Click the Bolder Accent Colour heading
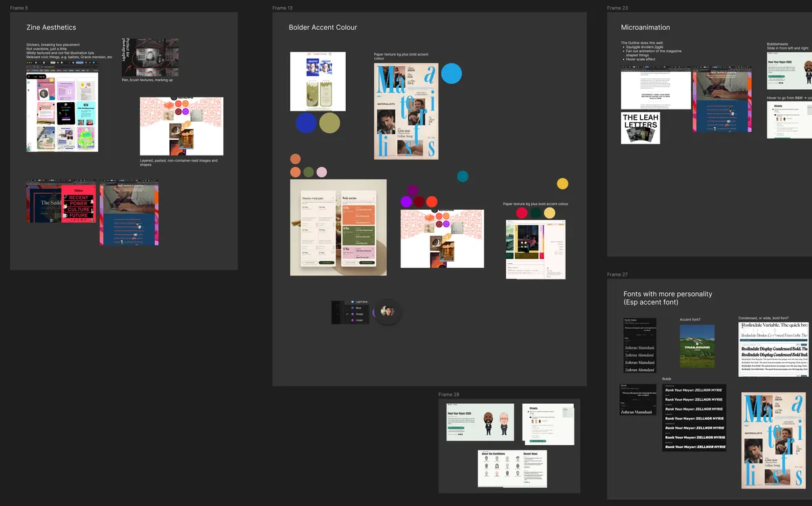 (x=323, y=28)
